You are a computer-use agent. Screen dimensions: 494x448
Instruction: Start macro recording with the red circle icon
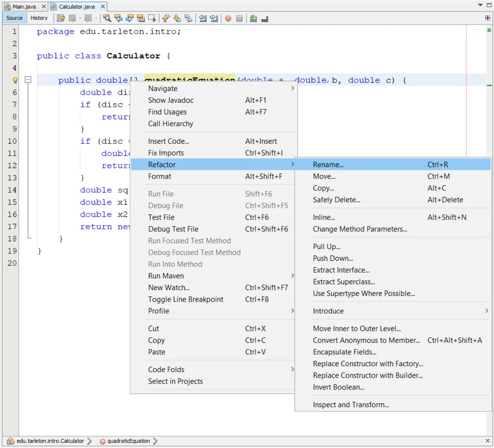[x=228, y=18]
